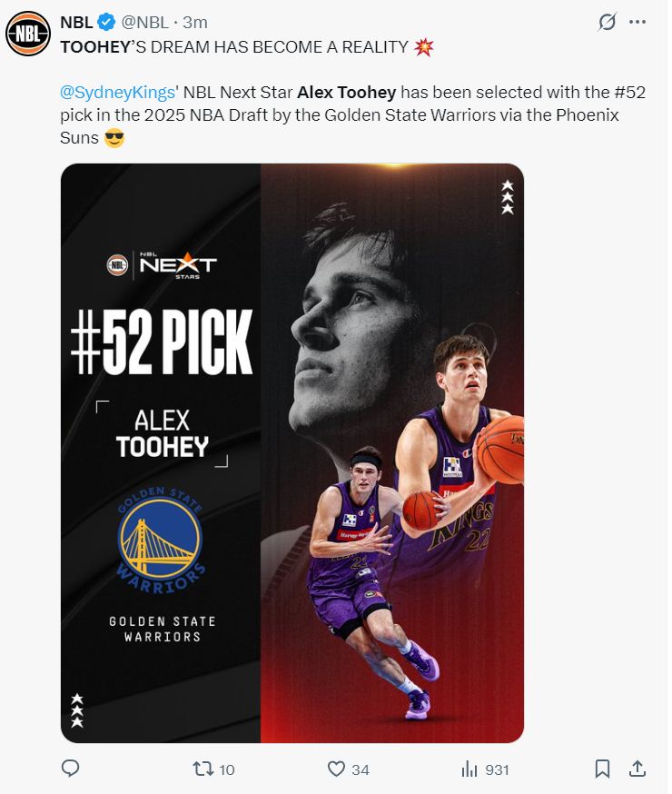Click the @NBL handle

pos(144,23)
